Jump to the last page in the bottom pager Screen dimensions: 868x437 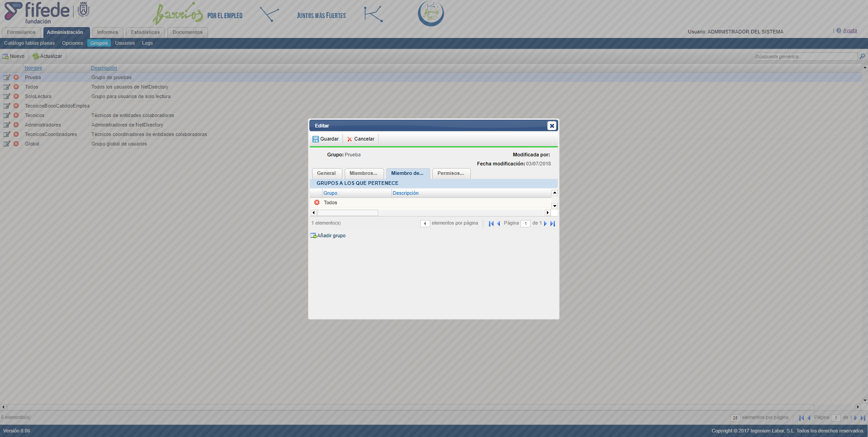[863, 418]
